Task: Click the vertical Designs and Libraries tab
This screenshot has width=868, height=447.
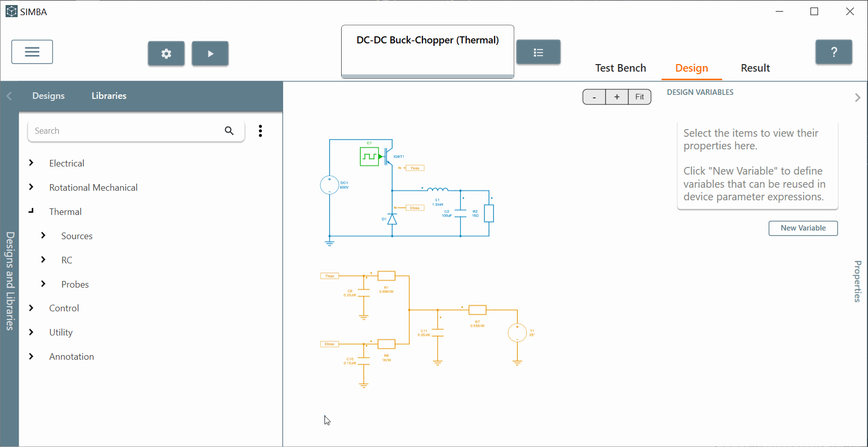Action: pos(10,281)
